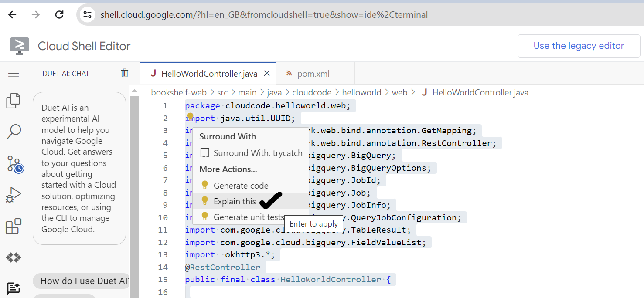This screenshot has height=298, width=644.
Task: Open the Run and Debug view icon
Action: pos(14,195)
